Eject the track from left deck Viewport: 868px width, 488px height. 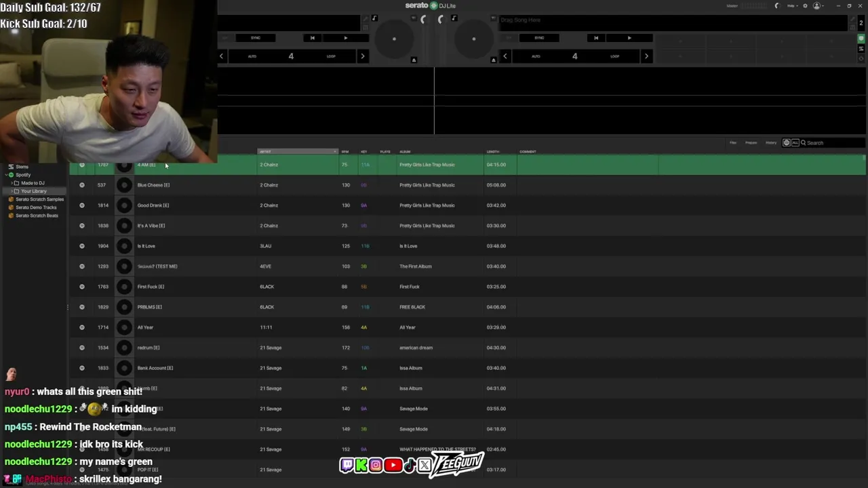(414, 60)
